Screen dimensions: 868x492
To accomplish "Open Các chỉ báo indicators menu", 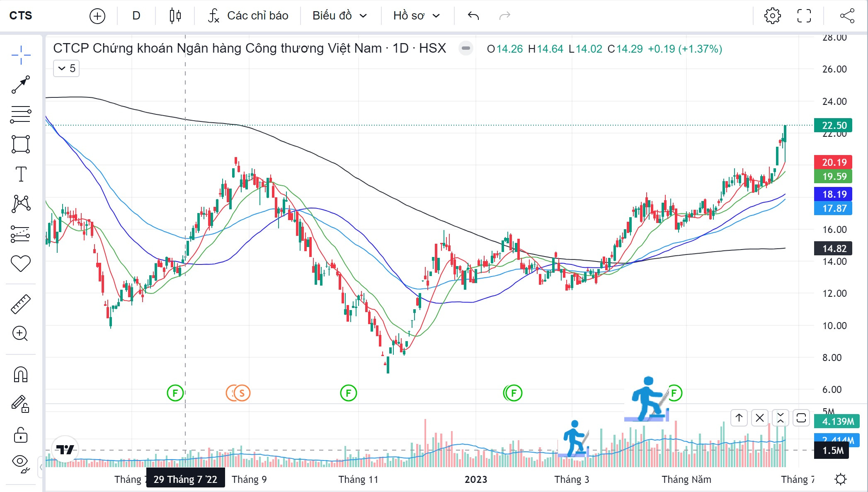I will [x=248, y=16].
